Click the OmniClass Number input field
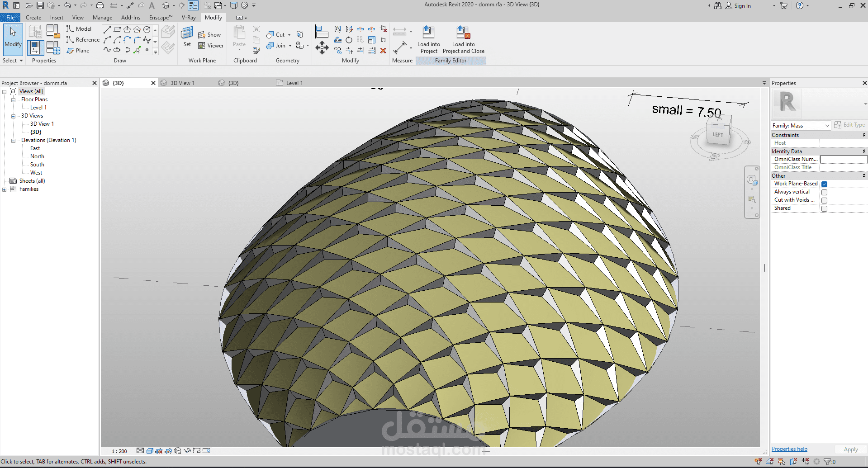Viewport: 868px width, 468px height. 843,159
